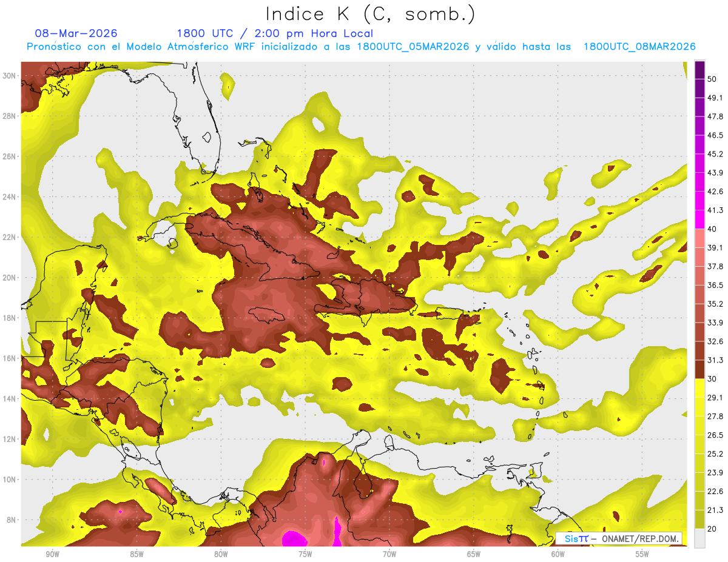The height and width of the screenshot is (562, 728).
Task: Click legend value "43.9"
Action: point(715,173)
